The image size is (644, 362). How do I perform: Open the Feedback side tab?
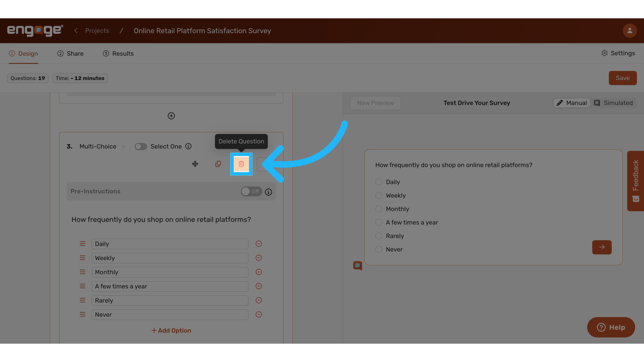(x=636, y=181)
